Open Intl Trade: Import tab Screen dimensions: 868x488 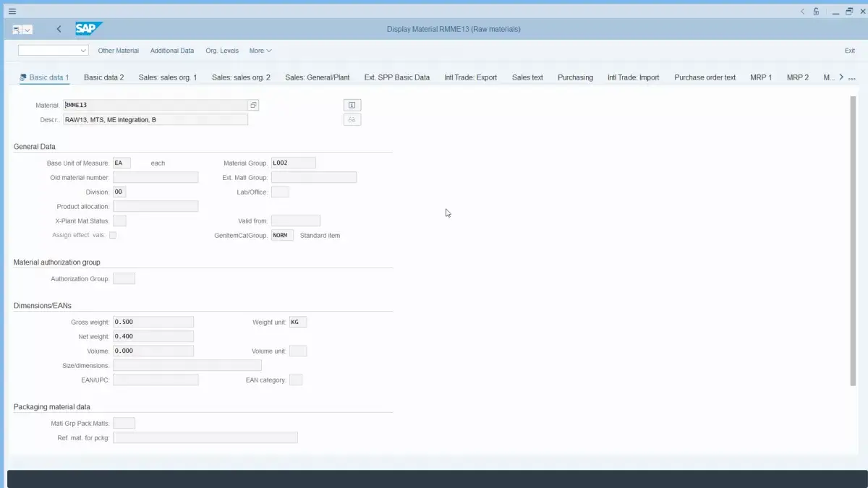634,77
